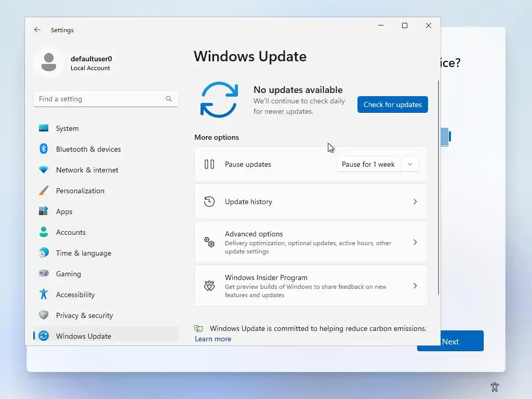The height and width of the screenshot is (399, 532).
Task: Click the Settings page vertical scrollbar
Action: 438,187
